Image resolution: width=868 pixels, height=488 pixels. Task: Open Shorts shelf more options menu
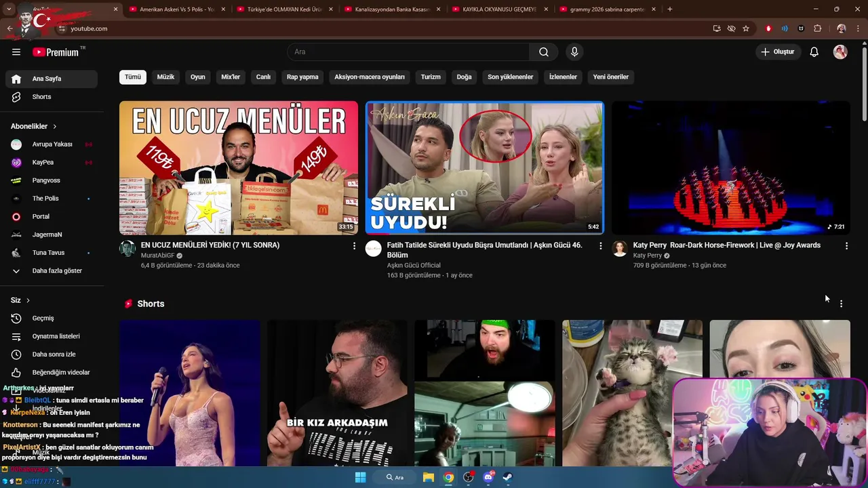(841, 304)
